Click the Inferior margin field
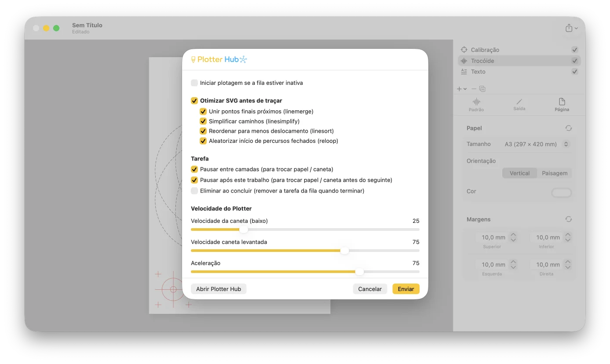The image size is (610, 364). click(546, 237)
